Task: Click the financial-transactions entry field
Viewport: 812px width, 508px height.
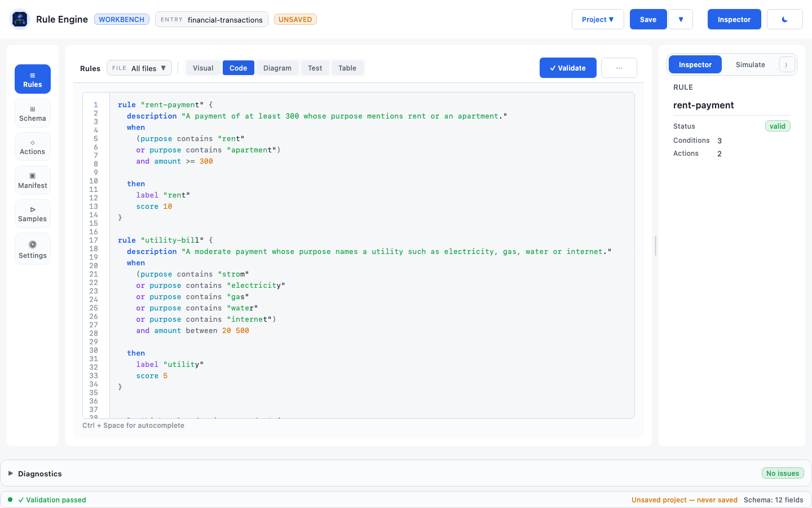Action: click(211, 19)
